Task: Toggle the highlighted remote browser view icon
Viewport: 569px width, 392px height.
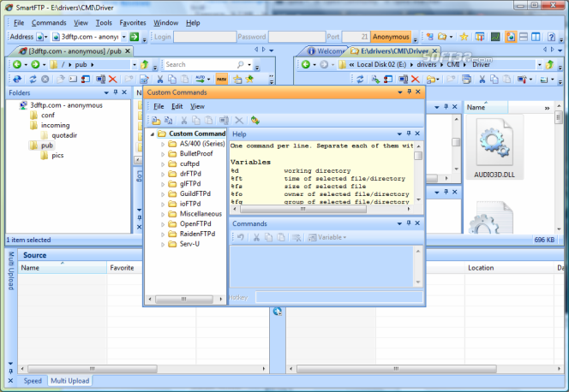Action: [511, 37]
